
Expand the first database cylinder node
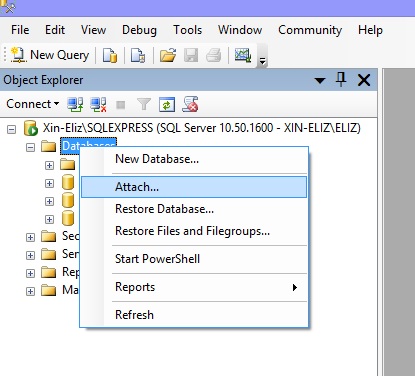pos(49,183)
